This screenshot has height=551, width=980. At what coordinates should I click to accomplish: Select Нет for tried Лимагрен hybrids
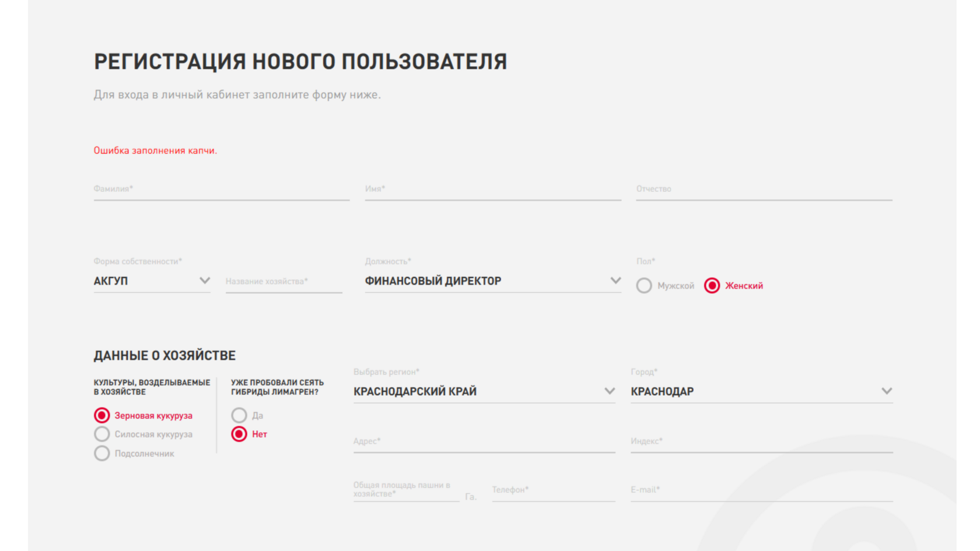239,434
